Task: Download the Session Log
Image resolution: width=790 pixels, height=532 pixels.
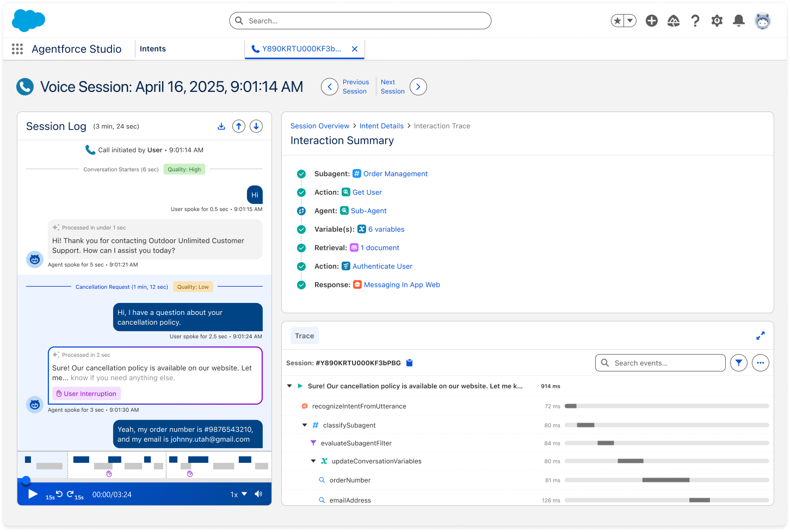Action: tap(221, 126)
